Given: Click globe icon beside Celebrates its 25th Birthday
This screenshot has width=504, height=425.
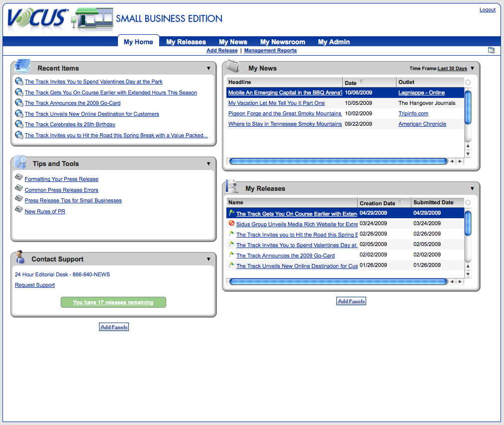Looking at the screenshot, I should pos(19,124).
